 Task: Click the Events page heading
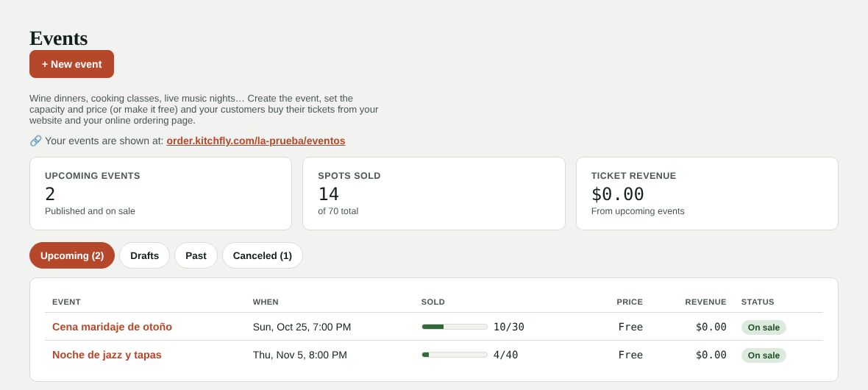click(59, 38)
